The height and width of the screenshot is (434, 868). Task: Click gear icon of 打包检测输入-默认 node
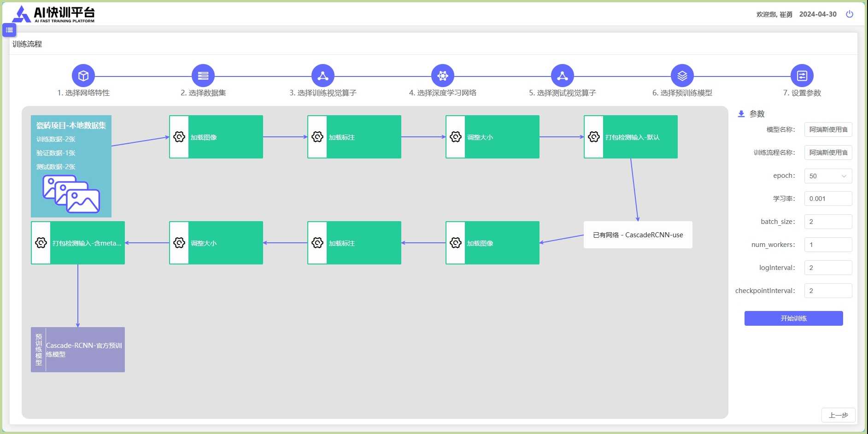tap(594, 137)
